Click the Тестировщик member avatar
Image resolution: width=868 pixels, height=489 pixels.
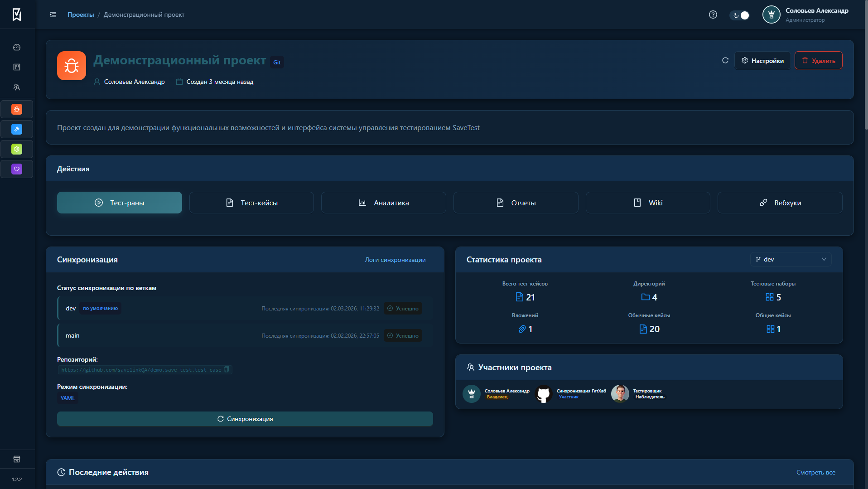click(x=620, y=393)
